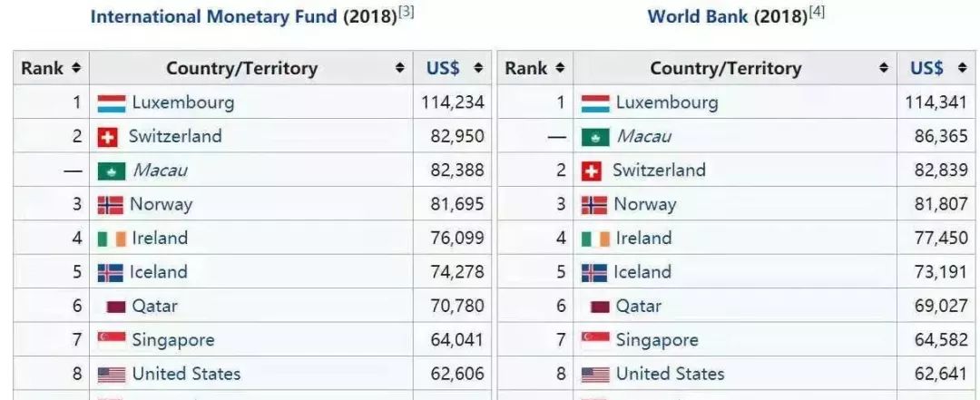Viewport: 980px width, 400px height.
Task: Click Luxembourg flag icon in IMF table
Action: coord(112,103)
